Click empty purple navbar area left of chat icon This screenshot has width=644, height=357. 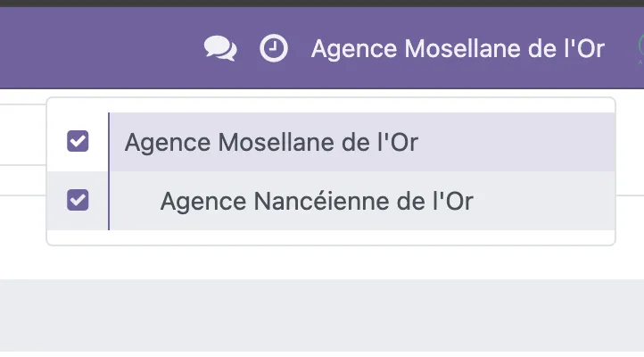[x=99, y=48]
